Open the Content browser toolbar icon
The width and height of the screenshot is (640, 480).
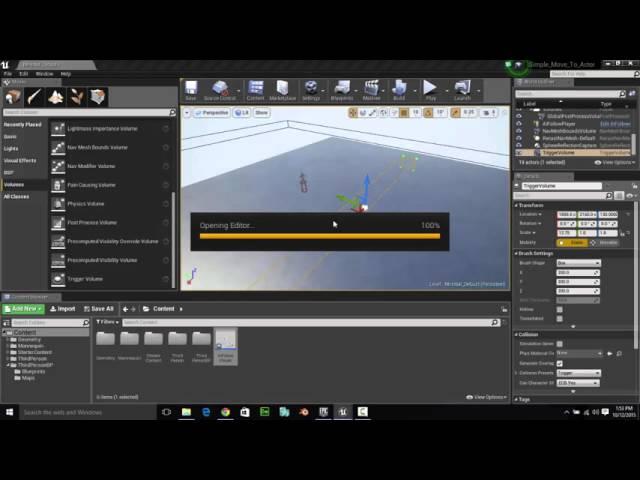256,90
